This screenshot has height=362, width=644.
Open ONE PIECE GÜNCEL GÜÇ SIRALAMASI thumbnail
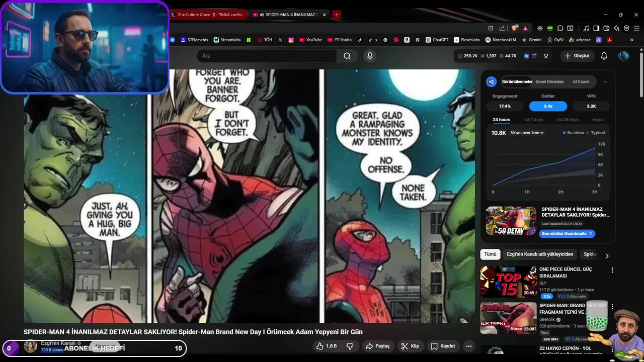(508, 282)
